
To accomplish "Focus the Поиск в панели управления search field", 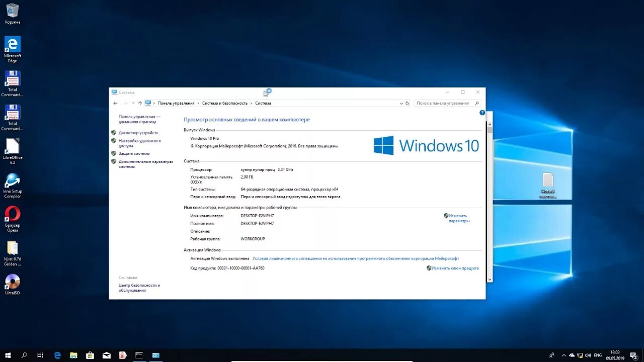I will click(x=448, y=103).
